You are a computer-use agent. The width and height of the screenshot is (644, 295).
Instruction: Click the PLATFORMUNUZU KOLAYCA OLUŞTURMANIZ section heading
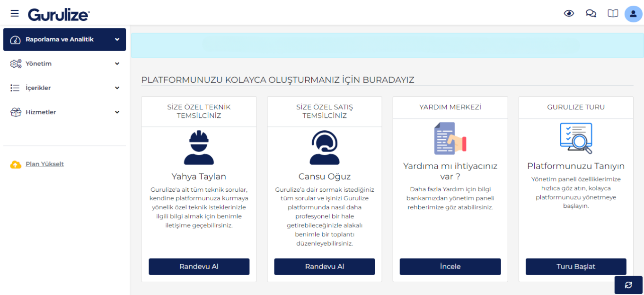click(278, 80)
